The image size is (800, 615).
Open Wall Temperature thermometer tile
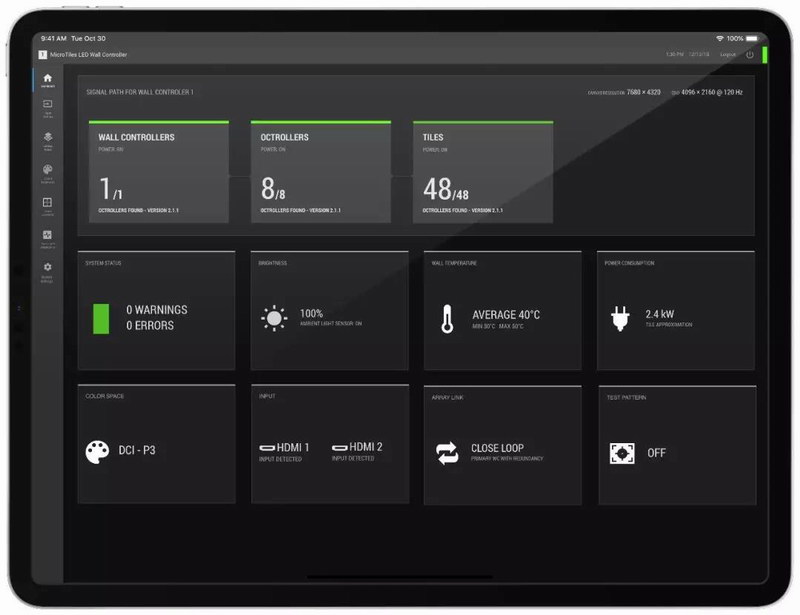tap(502, 311)
